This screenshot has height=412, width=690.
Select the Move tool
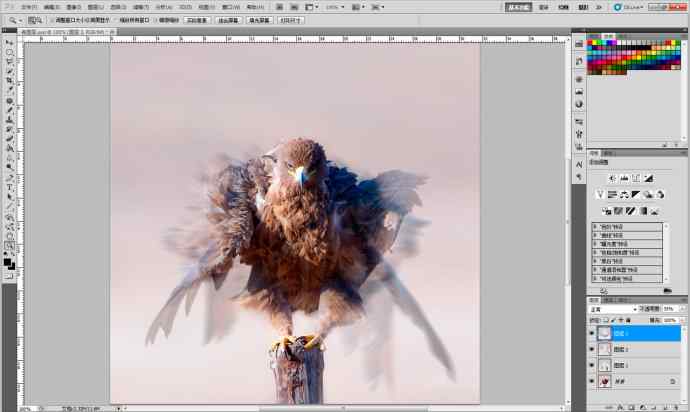click(x=9, y=42)
